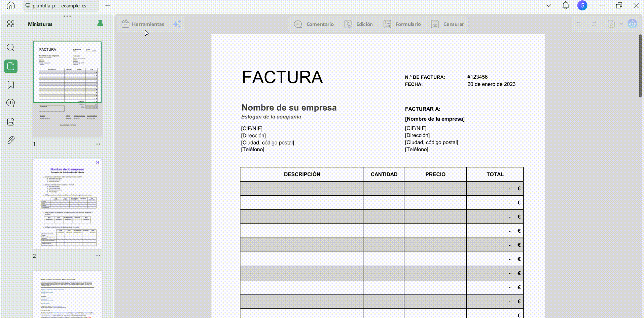
Task: Open the bookmarks panel icon
Action: (x=11, y=85)
